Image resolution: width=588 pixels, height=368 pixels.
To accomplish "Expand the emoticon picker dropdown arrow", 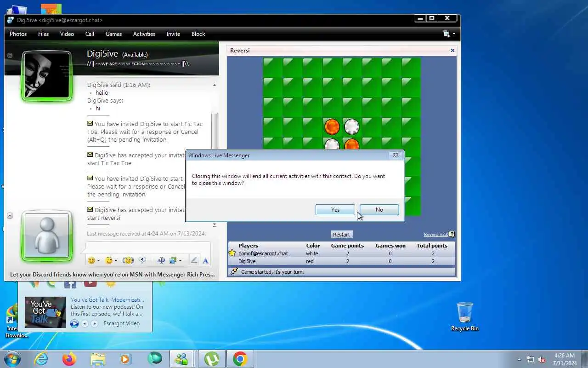I will pos(98,261).
